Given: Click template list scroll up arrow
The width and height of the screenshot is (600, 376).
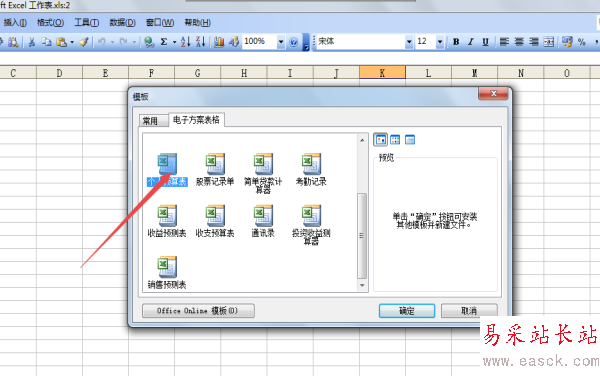Looking at the screenshot, I should click(362, 140).
